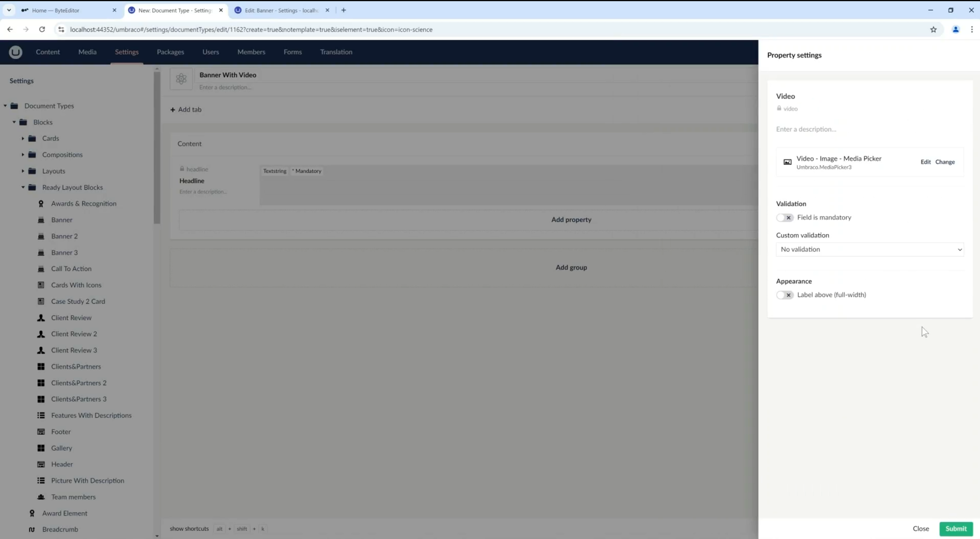Edit the Video - Image - Media Picker

pyautogui.click(x=925, y=162)
